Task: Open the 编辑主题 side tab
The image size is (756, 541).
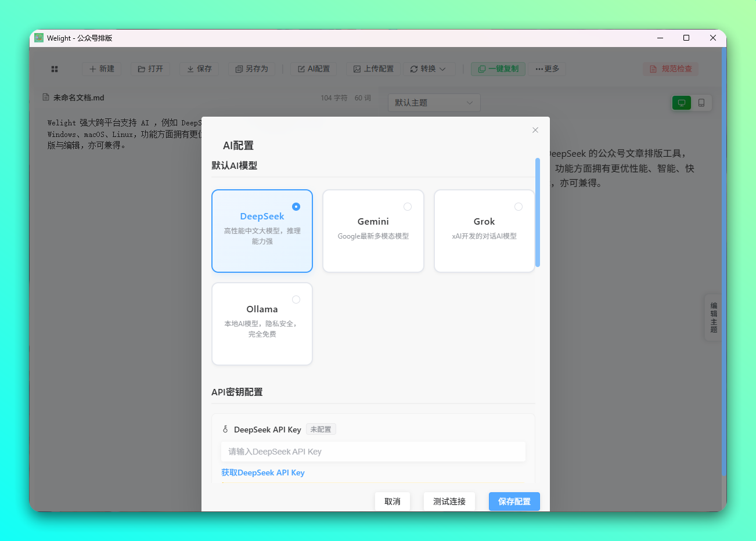Action: [714, 318]
